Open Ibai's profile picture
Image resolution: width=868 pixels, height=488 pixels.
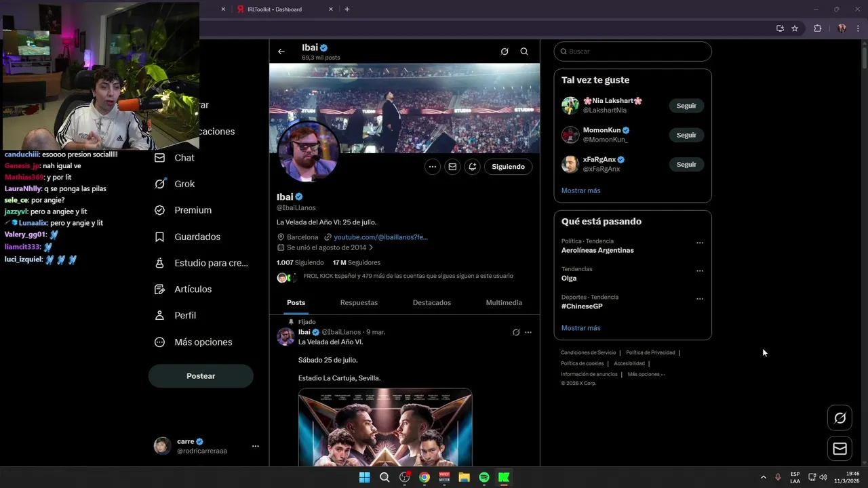tap(309, 150)
